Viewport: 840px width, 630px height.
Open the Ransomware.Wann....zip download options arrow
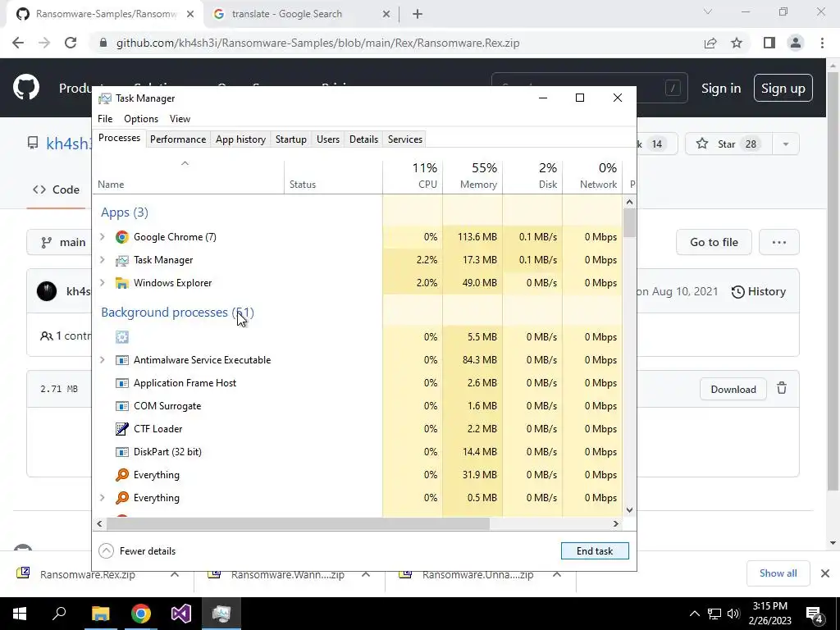[x=366, y=574]
